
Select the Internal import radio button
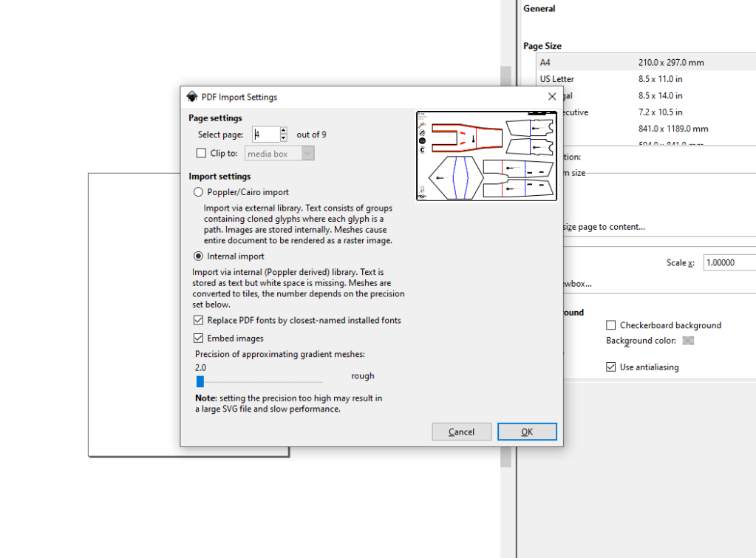(x=198, y=256)
